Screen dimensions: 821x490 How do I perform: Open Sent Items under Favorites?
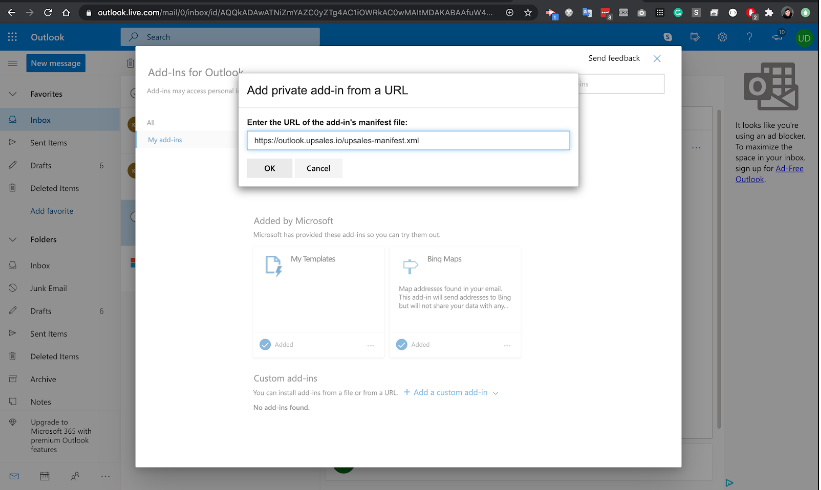[60, 142]
